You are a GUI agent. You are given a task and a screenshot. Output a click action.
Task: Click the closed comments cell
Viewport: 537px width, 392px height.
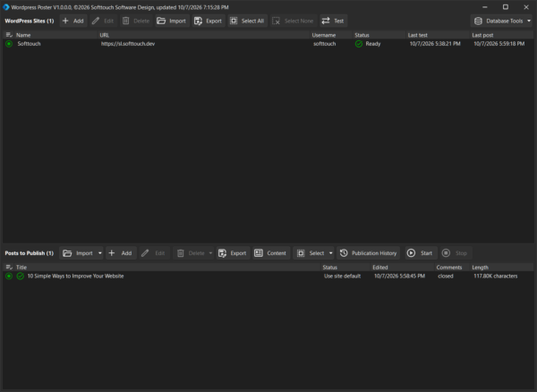tap(445, 276)
